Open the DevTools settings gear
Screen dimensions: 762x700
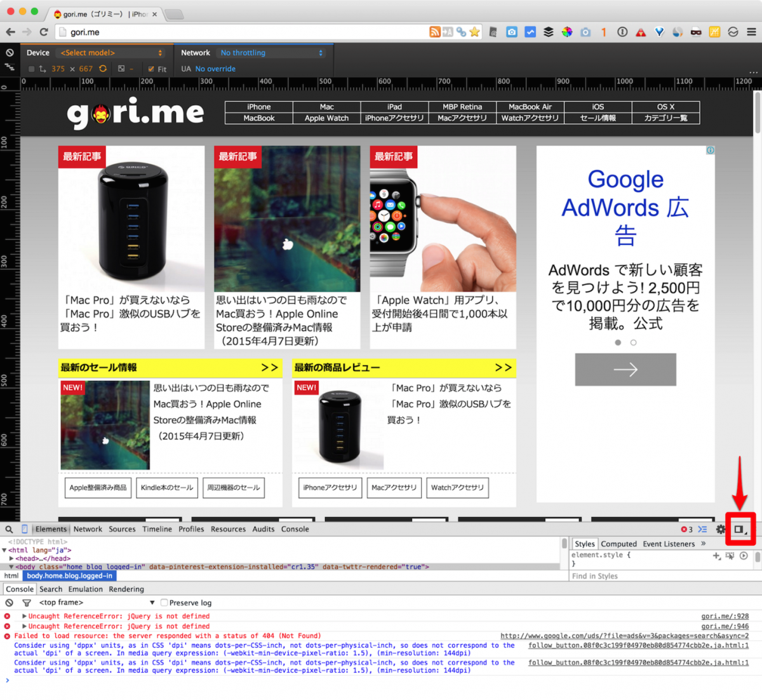point(720,529)
